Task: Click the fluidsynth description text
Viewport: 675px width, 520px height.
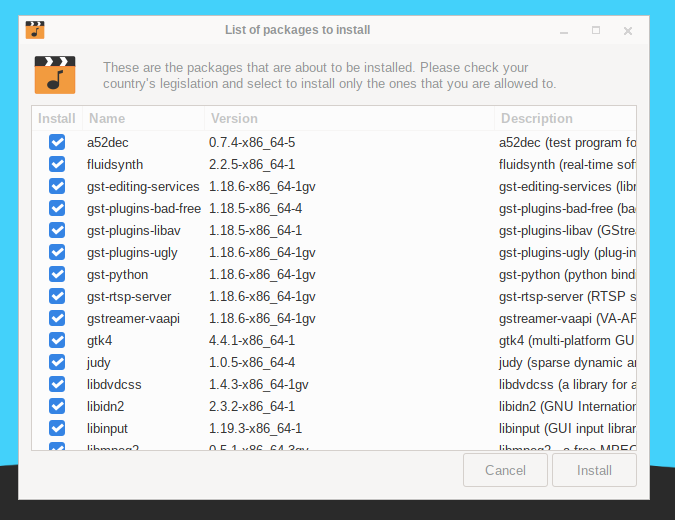Action: 567,165
